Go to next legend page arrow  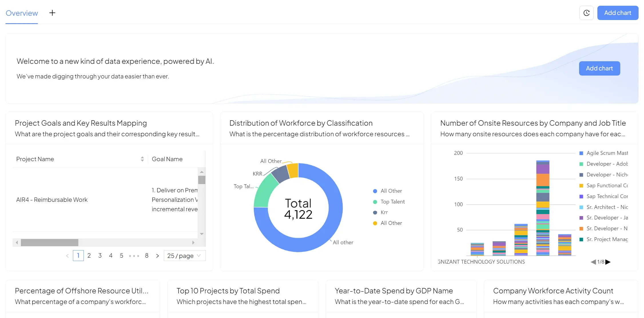[608, 262]
